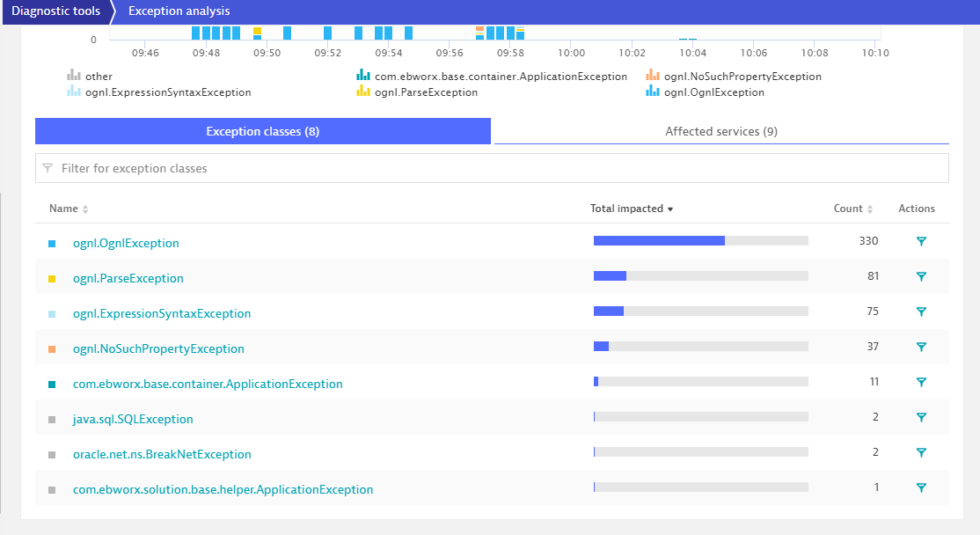Click the ognl.OgnlException total impacted bar
The width and height of the screenshot is (980, 535).
700,241
